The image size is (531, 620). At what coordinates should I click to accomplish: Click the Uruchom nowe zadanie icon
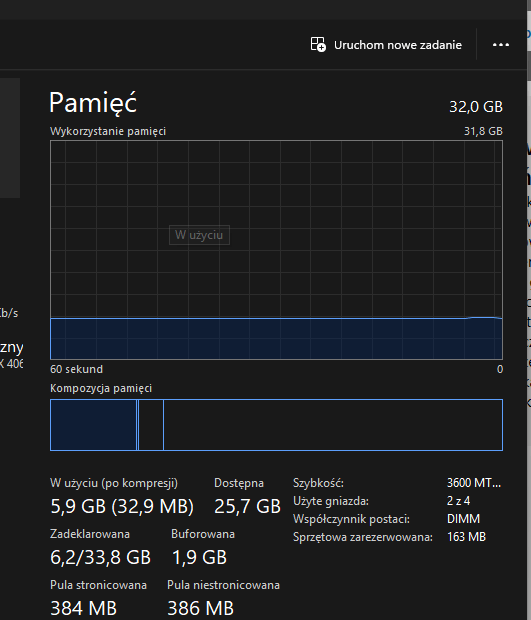[318, 44]
